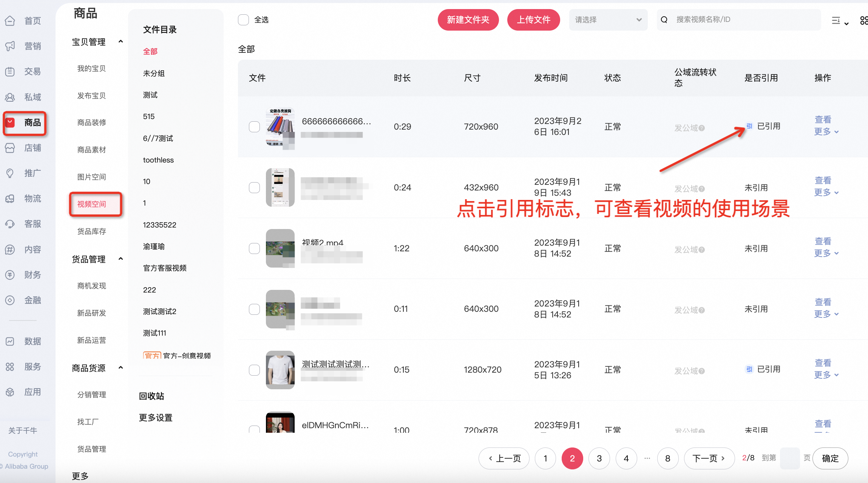Open the list sort dropdown icon
868x483 pixels.
point(840,21)
